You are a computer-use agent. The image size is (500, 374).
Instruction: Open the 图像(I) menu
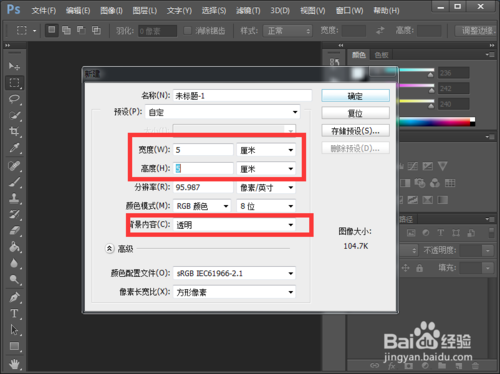pyautogui.click(x=111, y=11)
